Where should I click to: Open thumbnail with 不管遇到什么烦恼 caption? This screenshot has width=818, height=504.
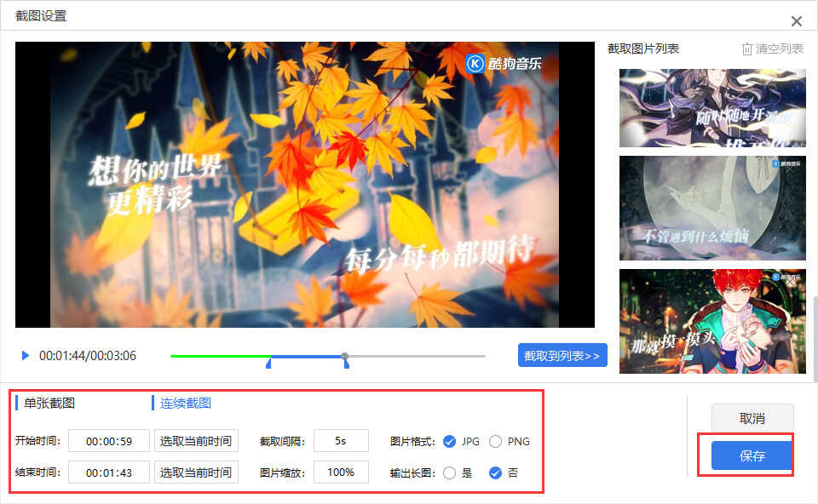(x=712, y=208)
